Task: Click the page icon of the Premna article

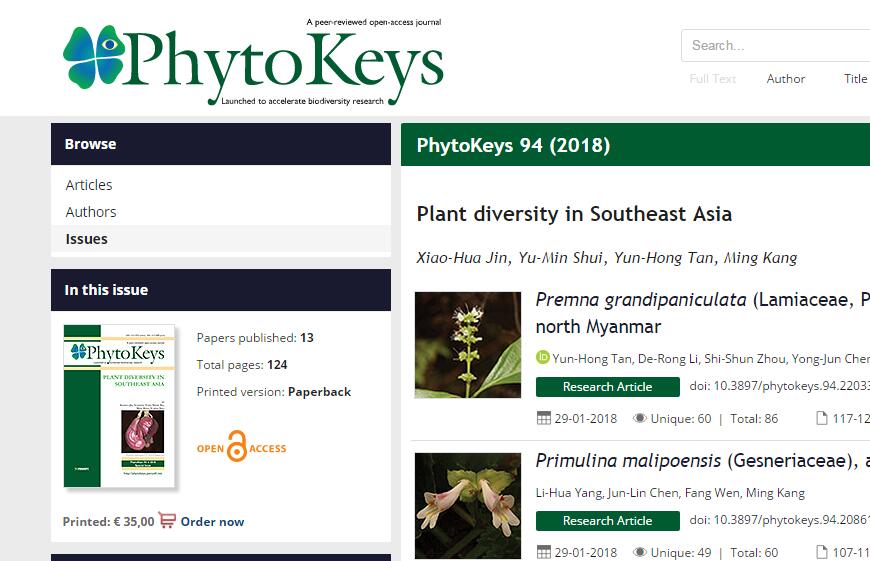Action: (x=822, y=418)
